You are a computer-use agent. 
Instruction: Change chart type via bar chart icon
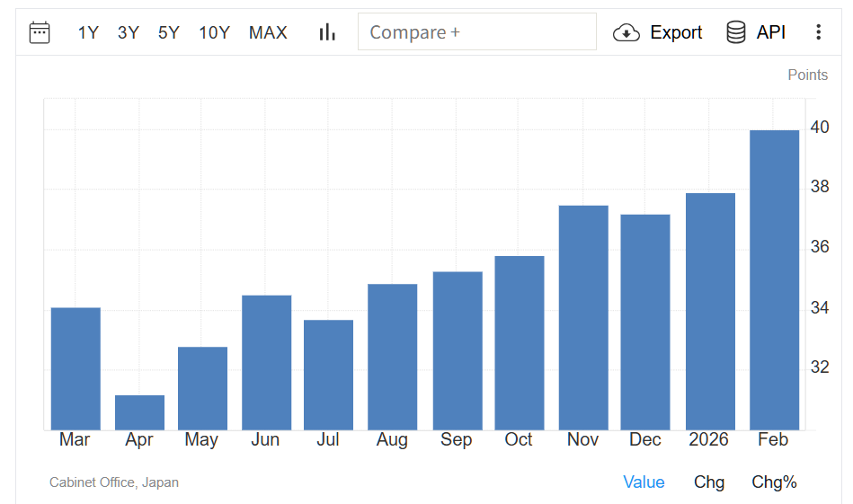(327, 32)
